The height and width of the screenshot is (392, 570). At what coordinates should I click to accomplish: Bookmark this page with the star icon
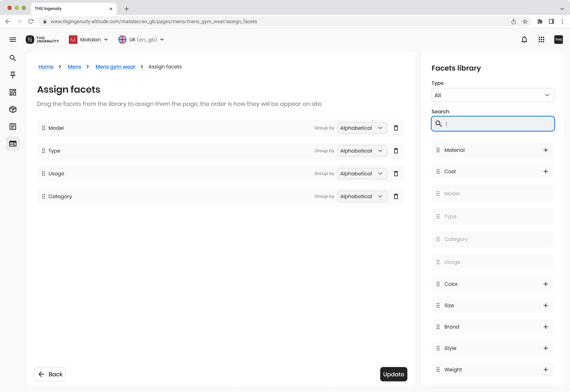tap(525, 22)
